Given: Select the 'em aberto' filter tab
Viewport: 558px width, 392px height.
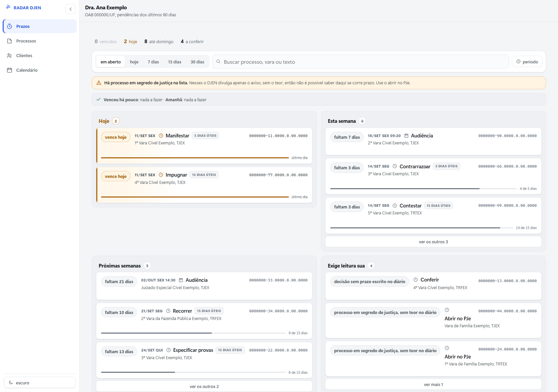Looking at the screenshot, I should (x=111, y=62).
